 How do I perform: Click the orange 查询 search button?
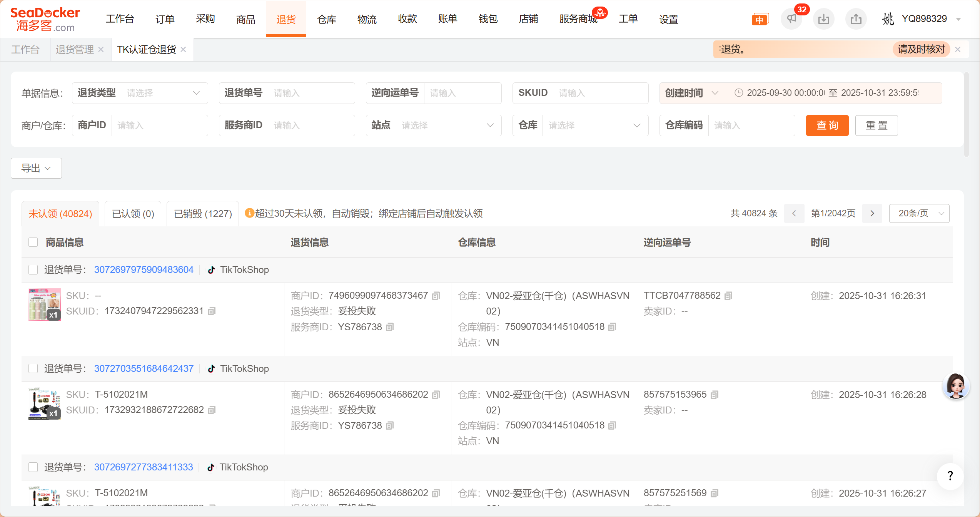[x=827, y=125]
